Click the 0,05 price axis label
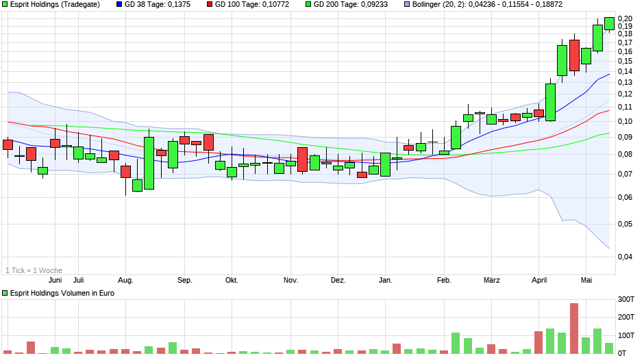 [x=625, y=224]
